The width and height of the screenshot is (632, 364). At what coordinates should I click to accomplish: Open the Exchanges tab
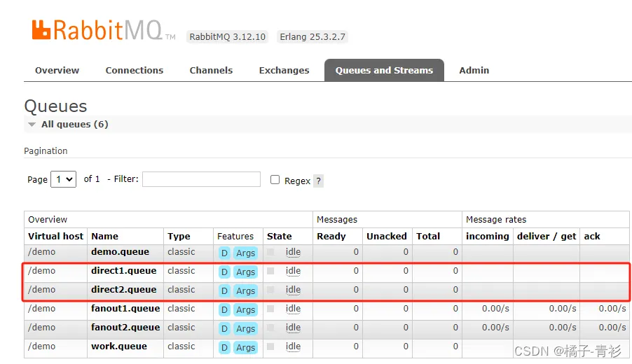pyautogui.click(x=284, y=71)
